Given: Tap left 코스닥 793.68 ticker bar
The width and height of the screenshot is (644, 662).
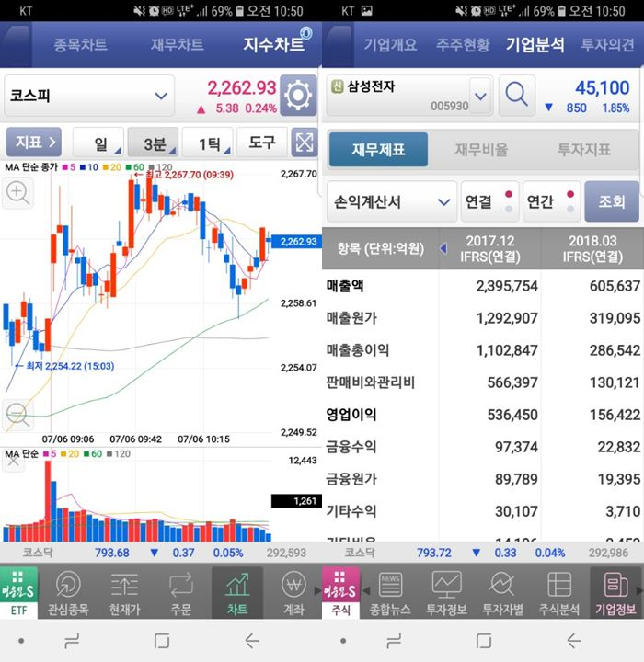Looking at the screenshot, I should click(161, 553).
